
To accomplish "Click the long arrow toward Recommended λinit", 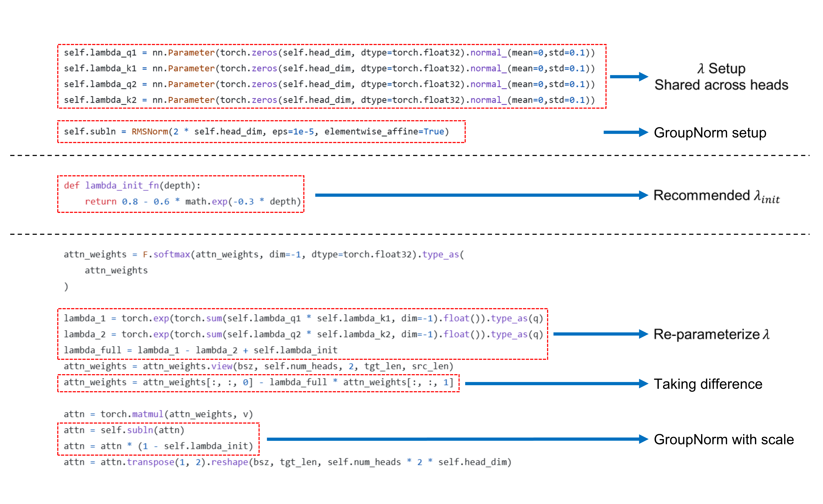I will [481, 195].
